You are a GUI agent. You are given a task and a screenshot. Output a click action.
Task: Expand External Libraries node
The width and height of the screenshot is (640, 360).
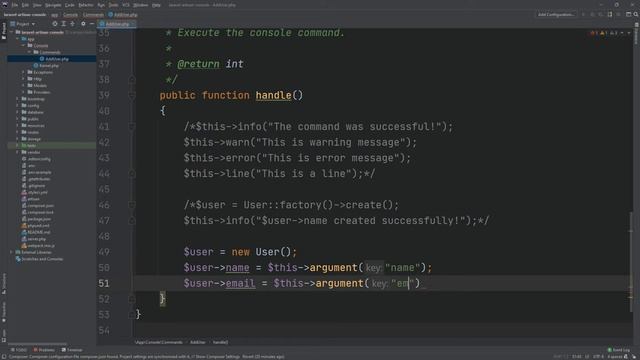point(12,252)
